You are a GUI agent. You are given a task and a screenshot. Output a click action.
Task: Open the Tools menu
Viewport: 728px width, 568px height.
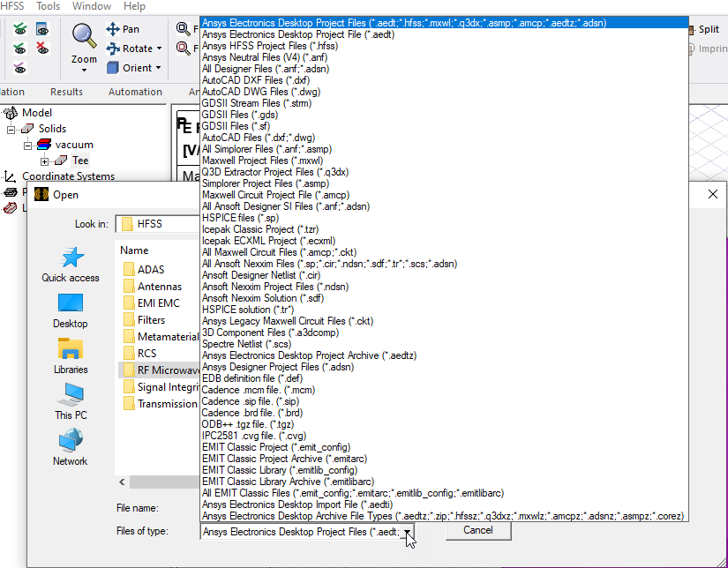pyautogui.click(x=47, y=6)
